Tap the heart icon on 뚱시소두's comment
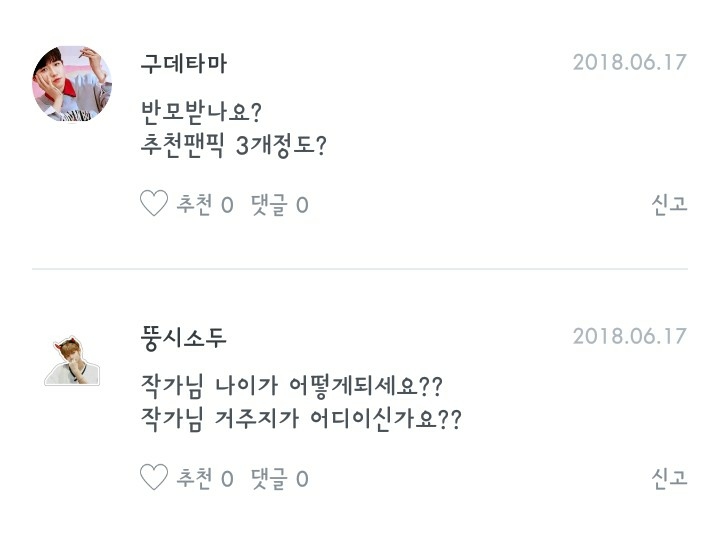This screenshot has height=540, width=720. click(x=153, y=478)
